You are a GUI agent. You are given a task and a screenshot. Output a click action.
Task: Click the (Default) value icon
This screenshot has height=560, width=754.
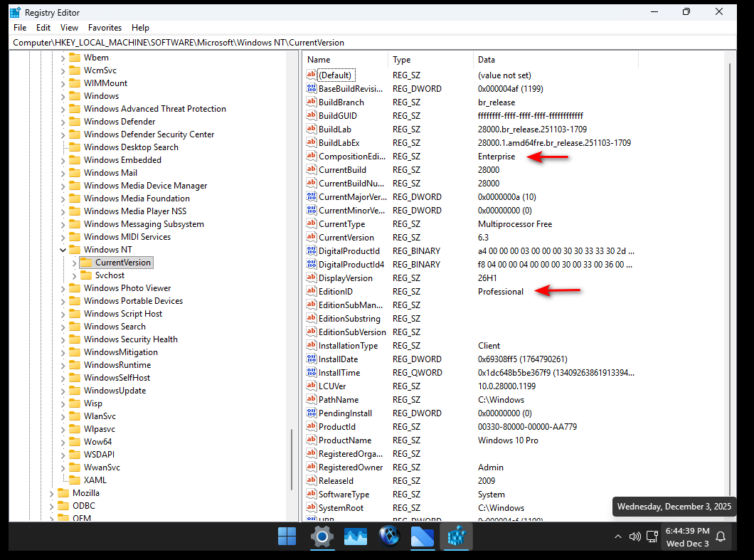click(x=311, y=75)
